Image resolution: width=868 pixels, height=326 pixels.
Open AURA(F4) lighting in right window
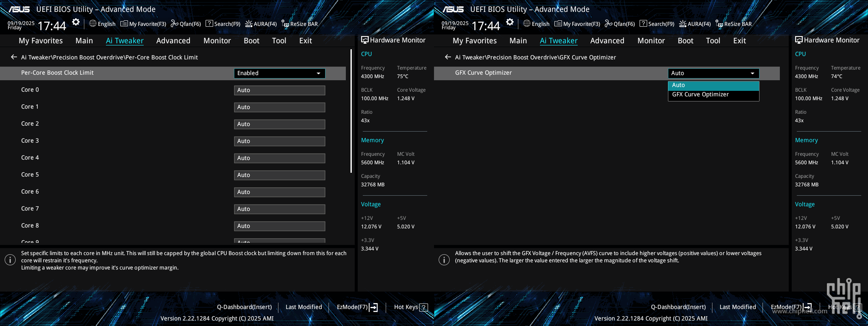click(x=695, y=24)
